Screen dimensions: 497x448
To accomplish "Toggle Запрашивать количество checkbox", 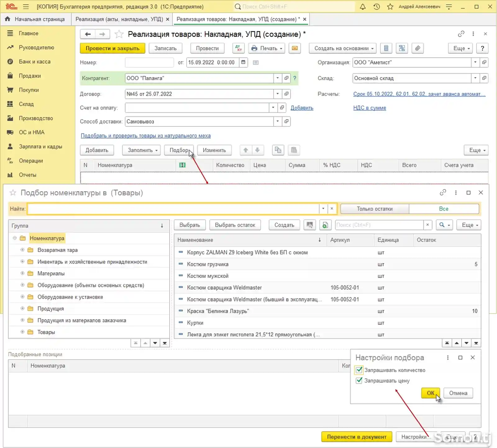I will 359,370.
